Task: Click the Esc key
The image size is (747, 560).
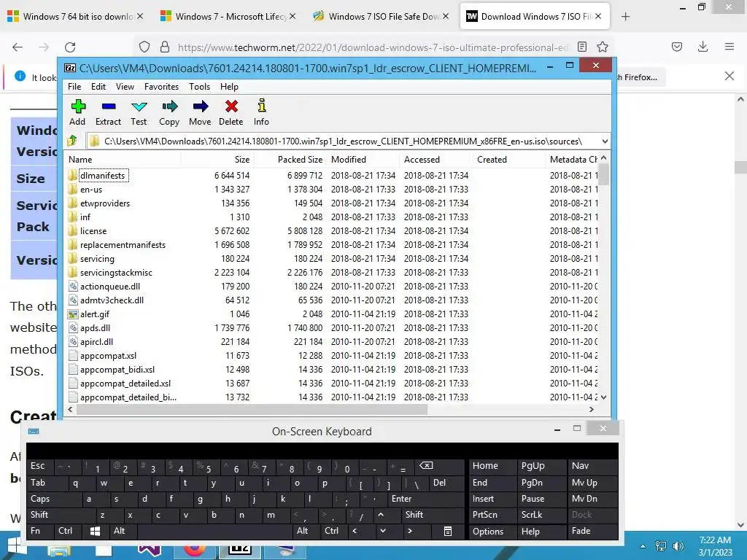Action: click(40, 467)
